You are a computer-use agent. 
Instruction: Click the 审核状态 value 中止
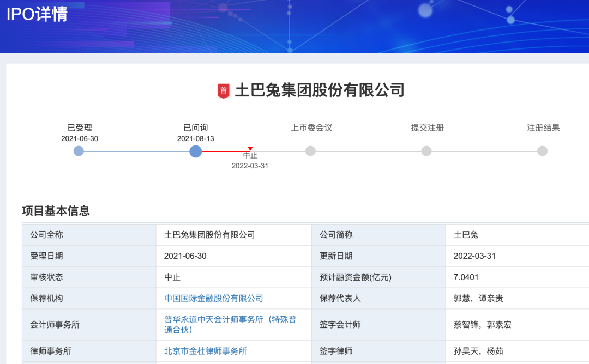click(x=172, y=277)
